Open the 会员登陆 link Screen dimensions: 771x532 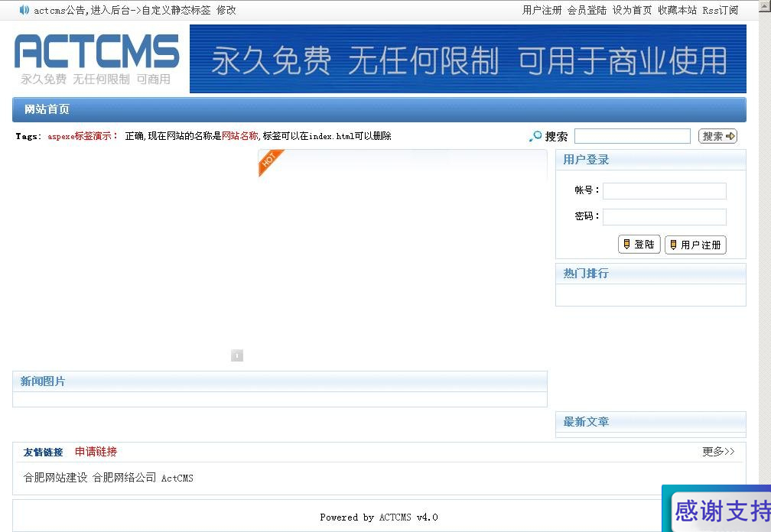click(x=587, y=10)
